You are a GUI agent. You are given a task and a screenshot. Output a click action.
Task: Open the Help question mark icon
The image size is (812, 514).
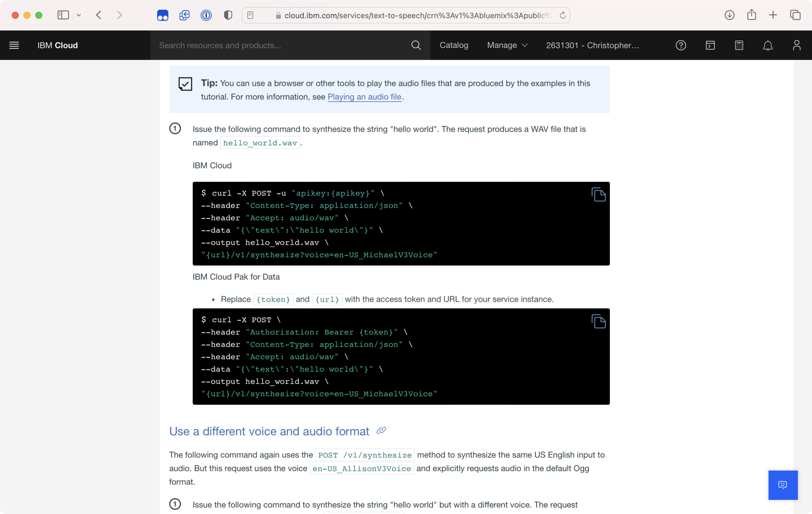point(681,45)
